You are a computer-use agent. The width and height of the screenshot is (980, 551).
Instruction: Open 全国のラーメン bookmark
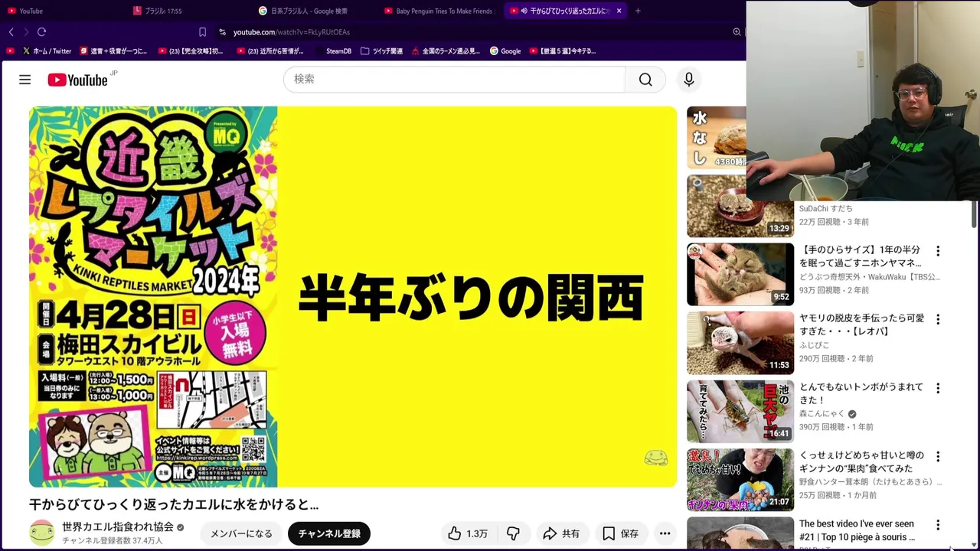click(446, 51)
